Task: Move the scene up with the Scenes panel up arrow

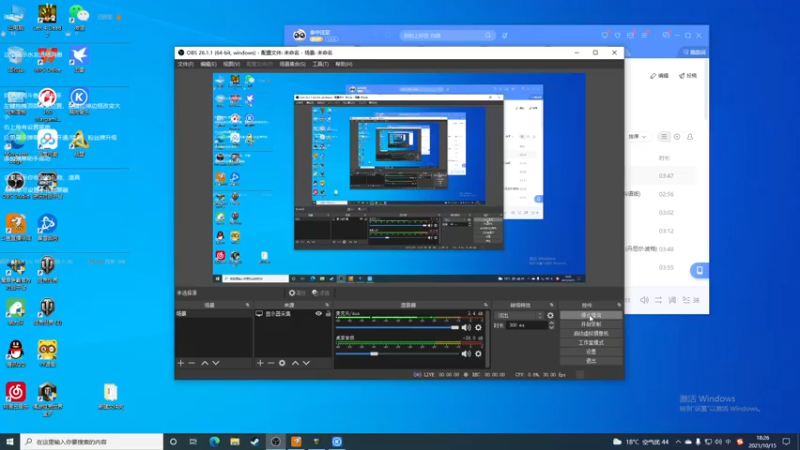Action: click(205, 363)
